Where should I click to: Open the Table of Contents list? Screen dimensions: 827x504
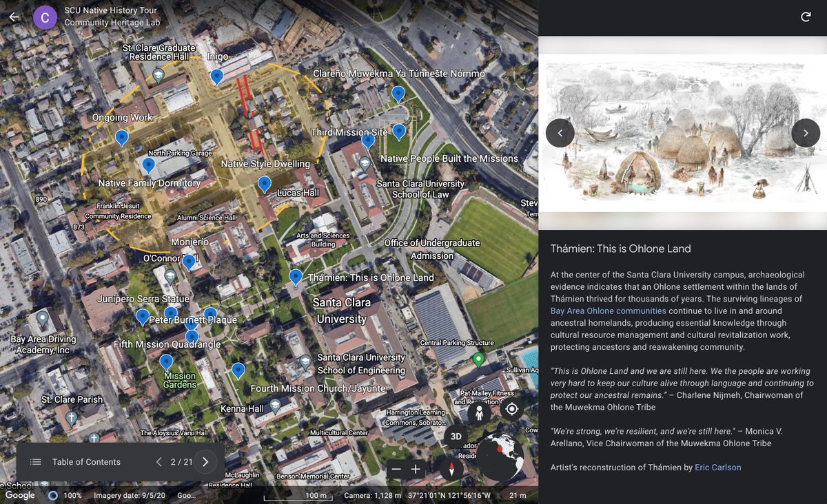point(76,462)
